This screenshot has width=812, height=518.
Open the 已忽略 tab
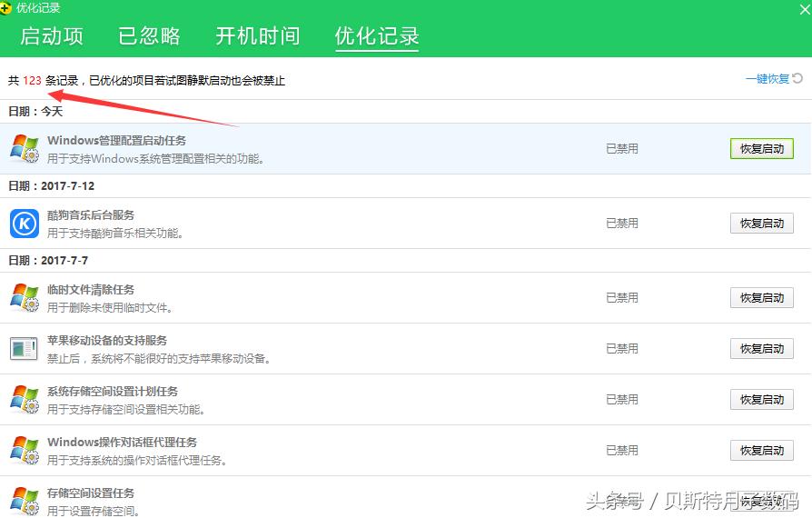(149, 36)
